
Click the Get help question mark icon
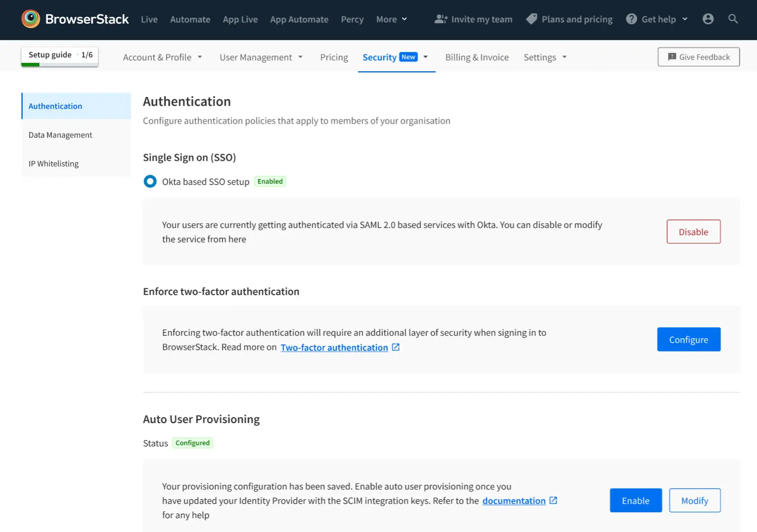pos(631,19)
